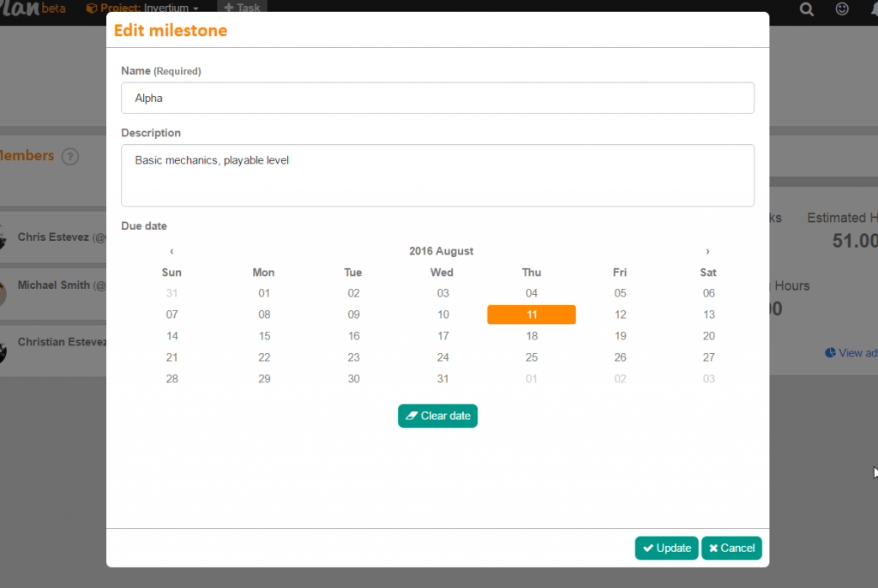This screenshot has height=588, width=878.
Task: Click the search magnifier icon
Action: (806, 9)
